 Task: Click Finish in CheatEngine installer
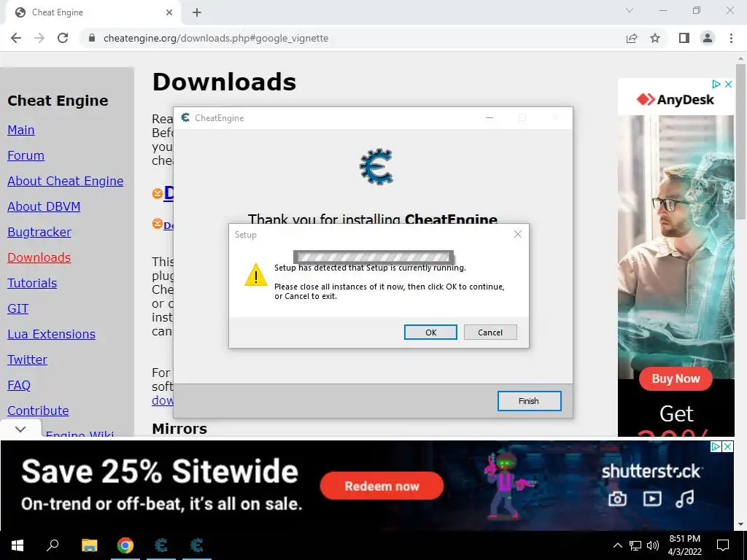tap(529, 401)
